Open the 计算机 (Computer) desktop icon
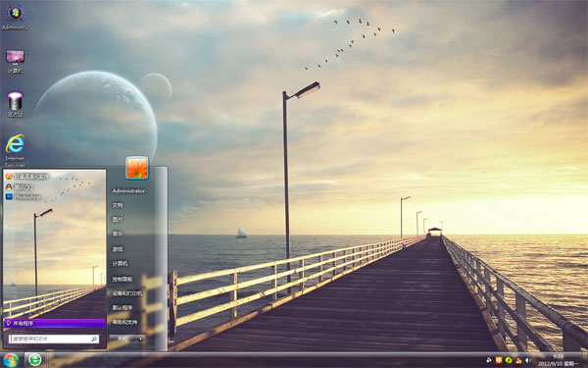 click(x=15, y=61)
